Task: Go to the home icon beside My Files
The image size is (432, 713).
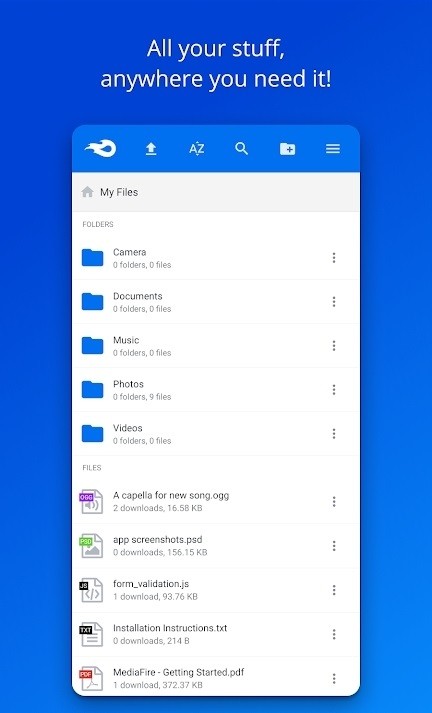Action: pyautogui.click(x=87, y=192)
